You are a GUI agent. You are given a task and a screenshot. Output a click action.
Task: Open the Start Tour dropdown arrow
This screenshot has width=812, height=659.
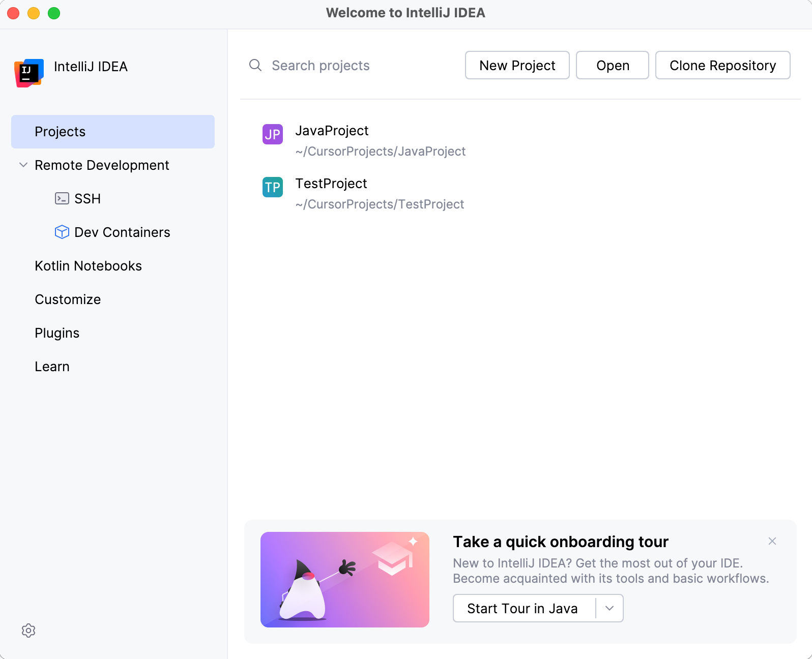point(610,608)
